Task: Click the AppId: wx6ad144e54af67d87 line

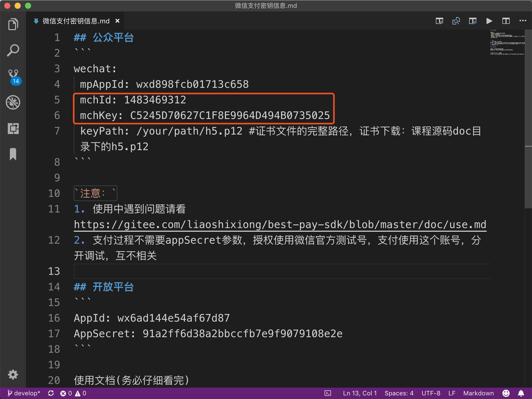Action: coord(152,318)
